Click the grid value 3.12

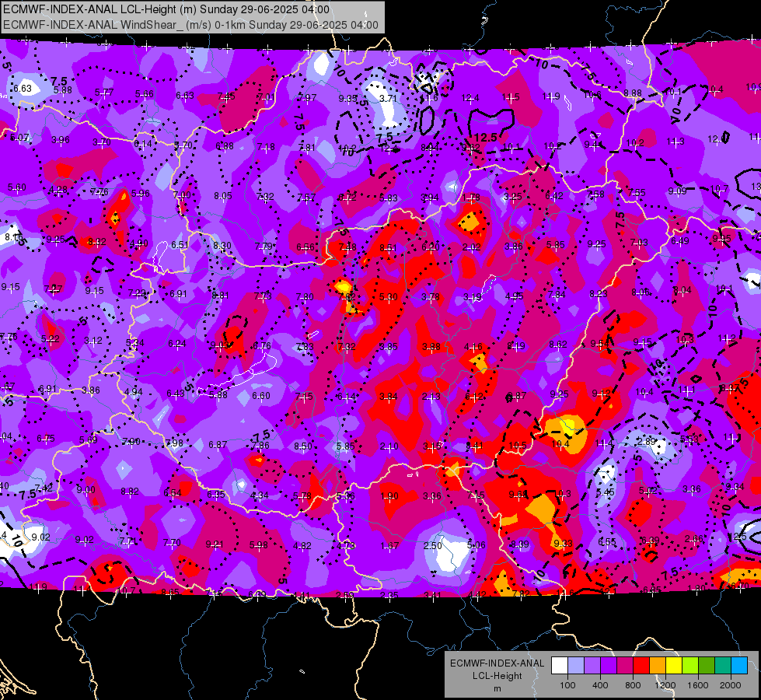tap(93, 341)
